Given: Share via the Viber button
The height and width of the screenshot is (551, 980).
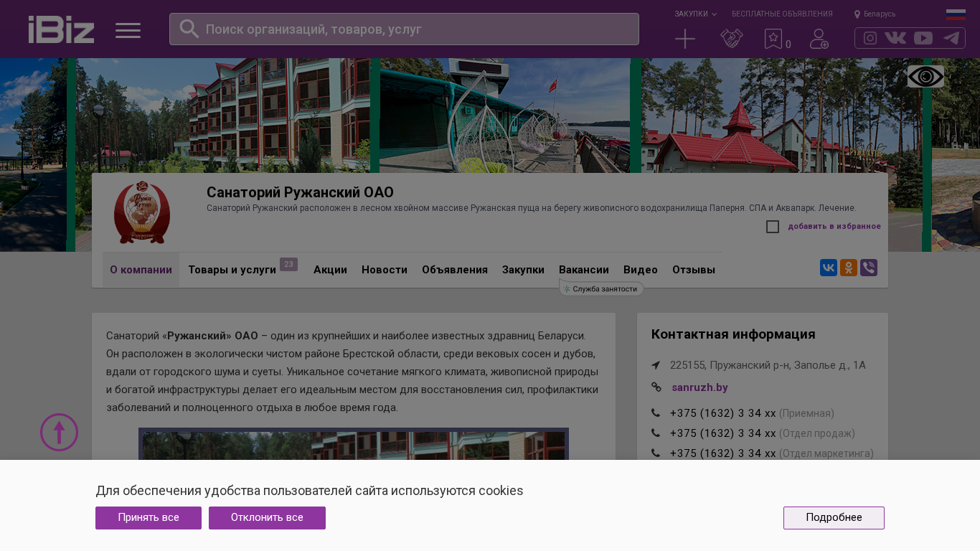Looking at the screenshot, I should pyautogui.click(x=869, y=268).
